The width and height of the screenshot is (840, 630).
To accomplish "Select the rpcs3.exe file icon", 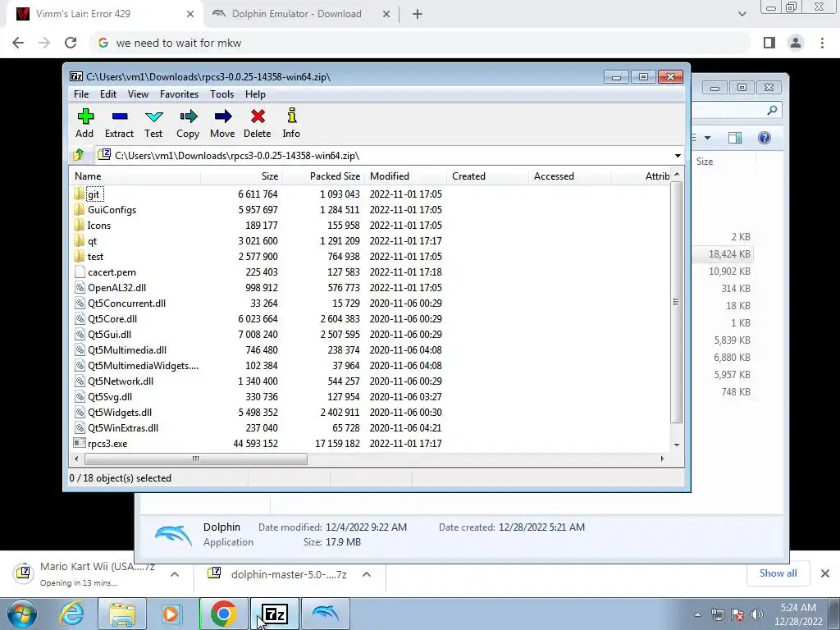I will click(80, 443).
